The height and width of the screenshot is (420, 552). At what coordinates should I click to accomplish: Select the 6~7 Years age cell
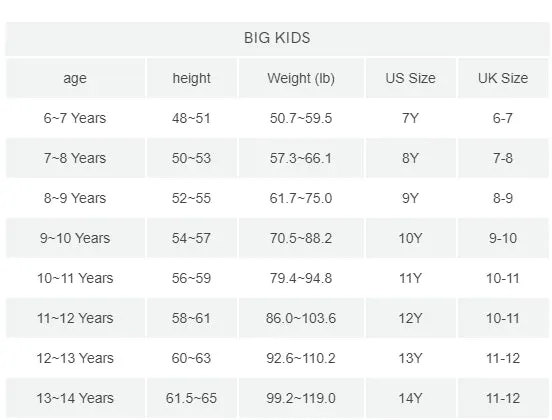tap(75, 118)
